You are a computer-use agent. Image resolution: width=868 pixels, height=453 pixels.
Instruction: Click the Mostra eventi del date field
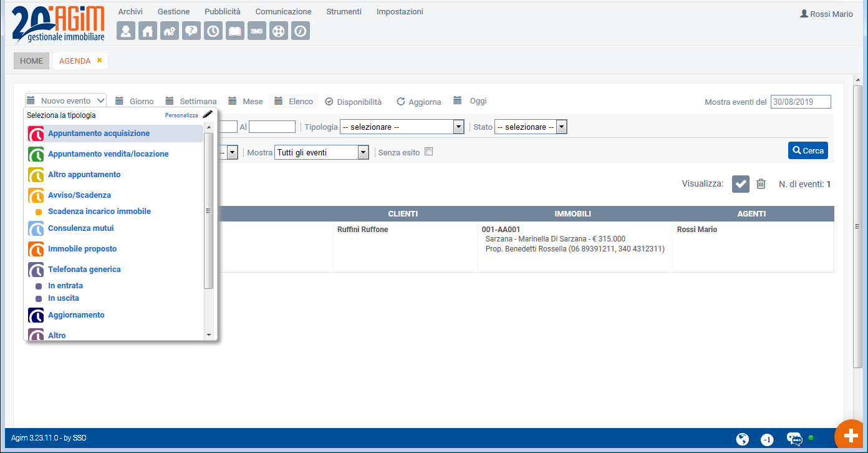801,102
